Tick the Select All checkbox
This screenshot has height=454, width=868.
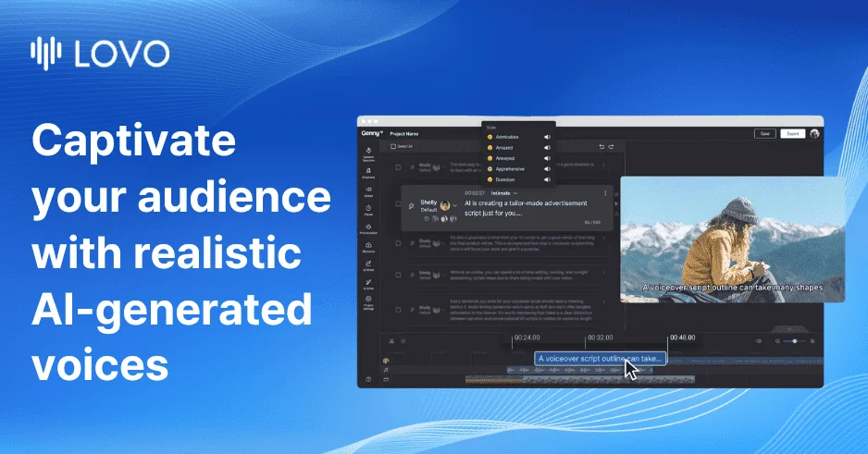pyautogui.click(x=393, y=146)
